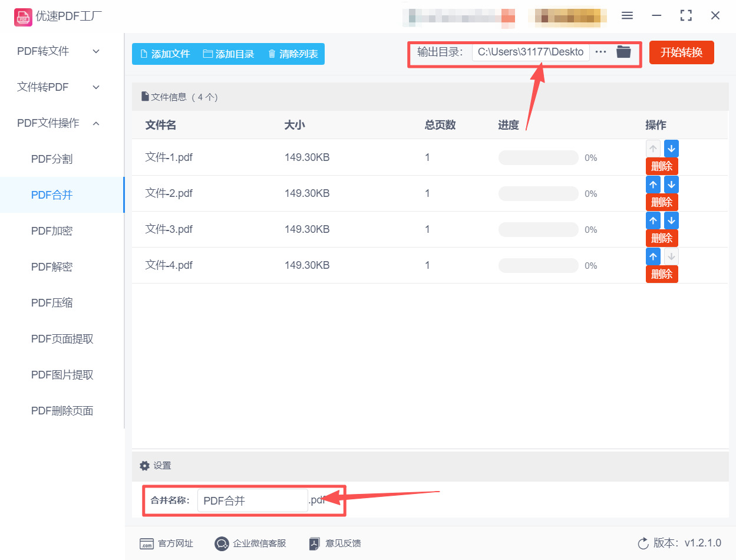736x560 pixels.
Task: Delete 文件-1.pdf from the list
Action: pyautogui.click(x=662, y=166)
